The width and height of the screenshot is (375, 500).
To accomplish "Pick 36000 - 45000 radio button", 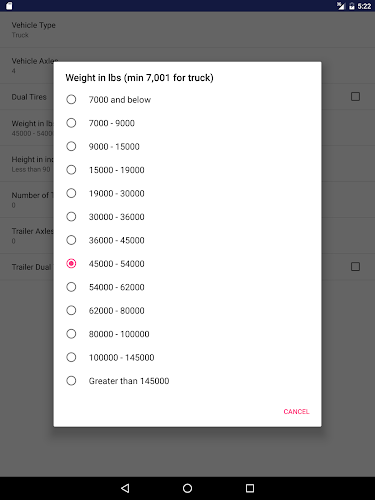I will pyautogui.click(x=187, y=240).
